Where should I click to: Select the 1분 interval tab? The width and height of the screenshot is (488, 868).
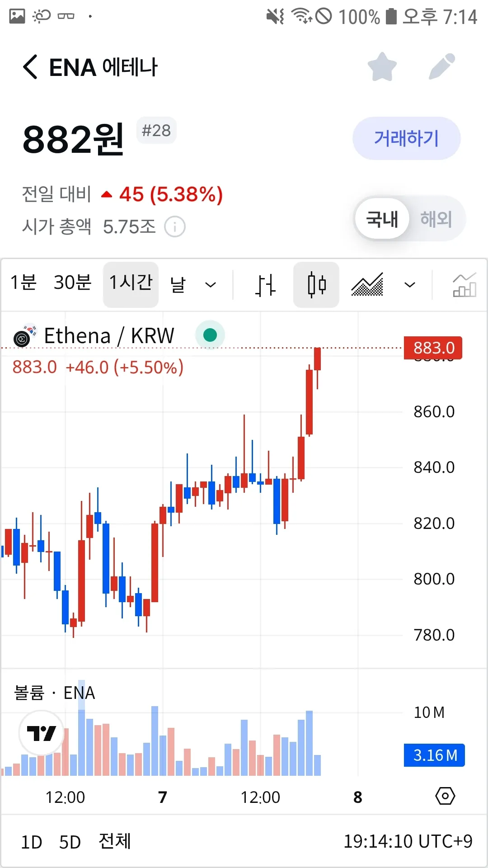point(23,283)
